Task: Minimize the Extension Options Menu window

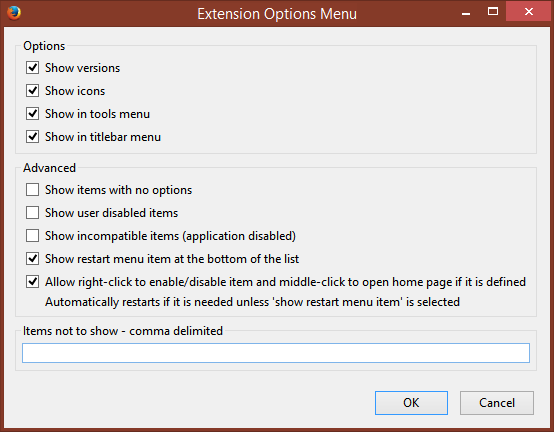Action: click(466, 13)
